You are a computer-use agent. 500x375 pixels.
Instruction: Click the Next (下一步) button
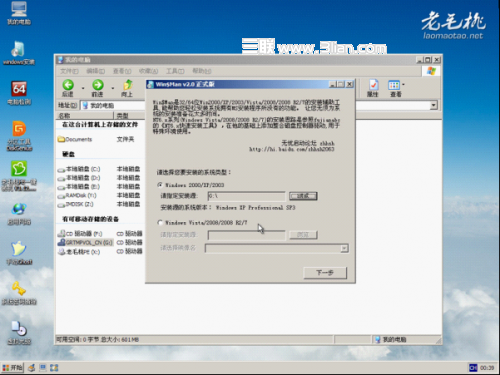tap(325, 273)
